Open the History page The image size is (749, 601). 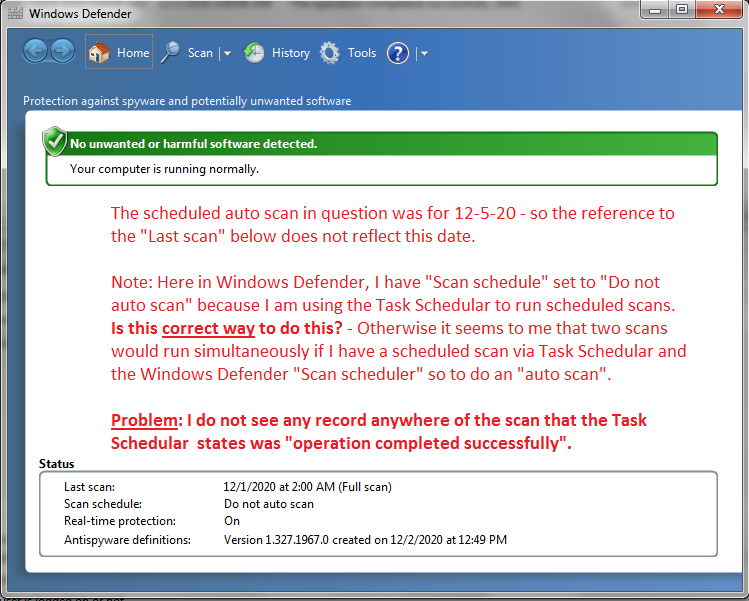pos(291,53)
